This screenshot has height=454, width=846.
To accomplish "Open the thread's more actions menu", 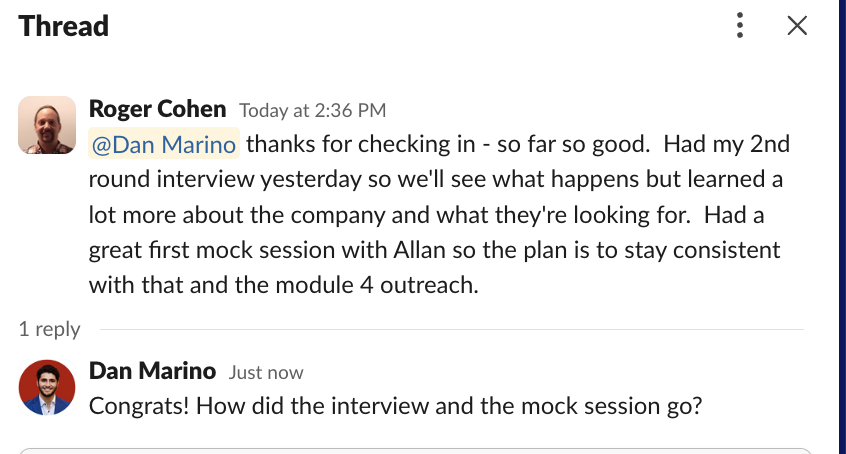I will [739, 25].
